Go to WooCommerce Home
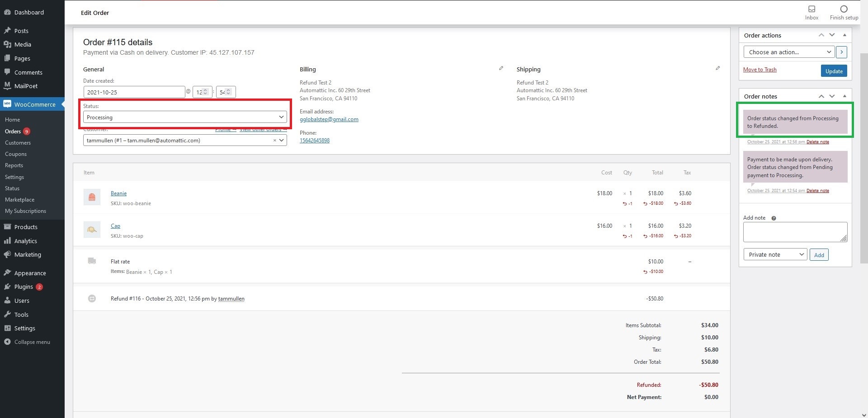 12,120
